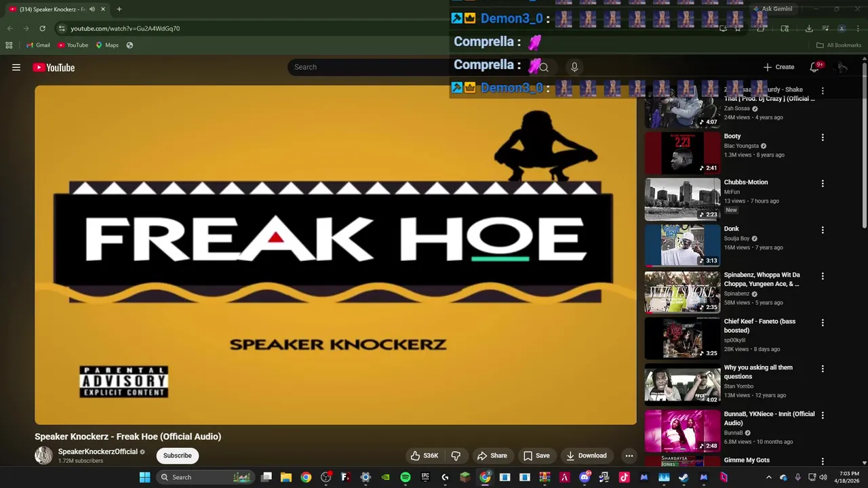Screen dimensions: 868x488
Task: Open options menu for Chief Keef Faneto
Action: point(823,323)
